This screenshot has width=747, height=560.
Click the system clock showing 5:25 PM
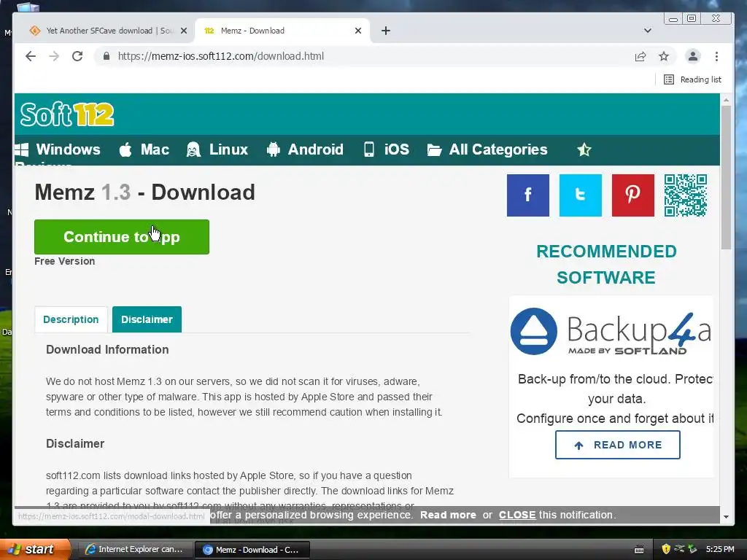click(x=720, y=549)
